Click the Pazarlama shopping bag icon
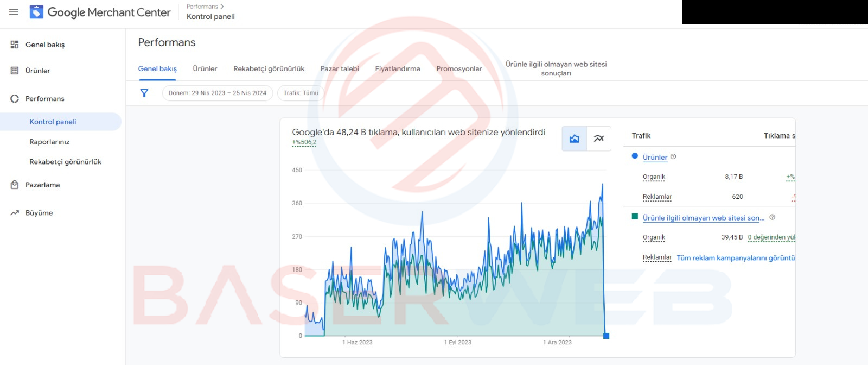 pos(15,185)
